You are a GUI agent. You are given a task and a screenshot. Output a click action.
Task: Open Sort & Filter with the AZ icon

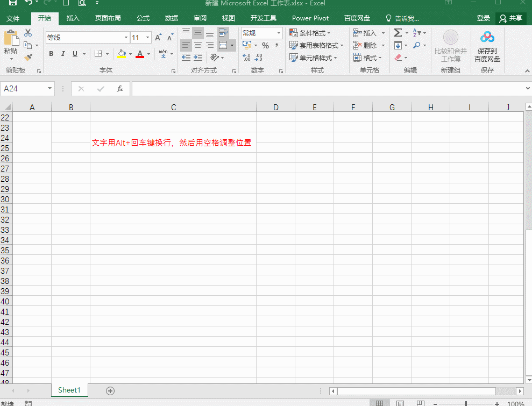click(x=415, y=32)
